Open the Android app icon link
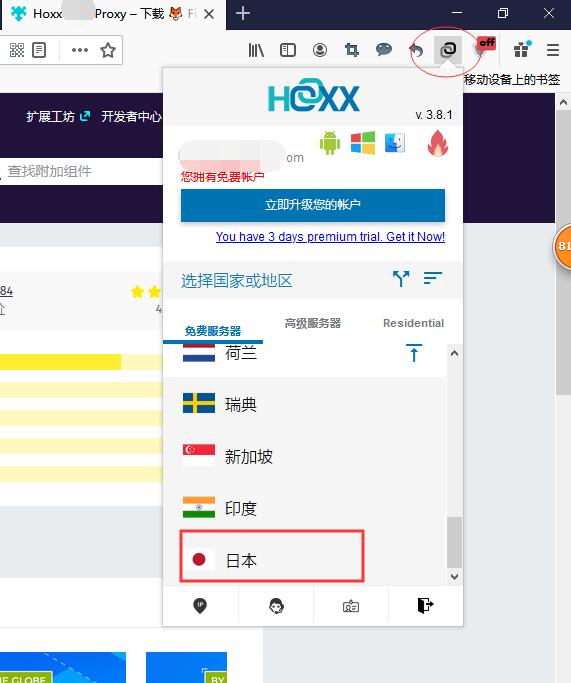571x683 pixels. click(330, 142)
